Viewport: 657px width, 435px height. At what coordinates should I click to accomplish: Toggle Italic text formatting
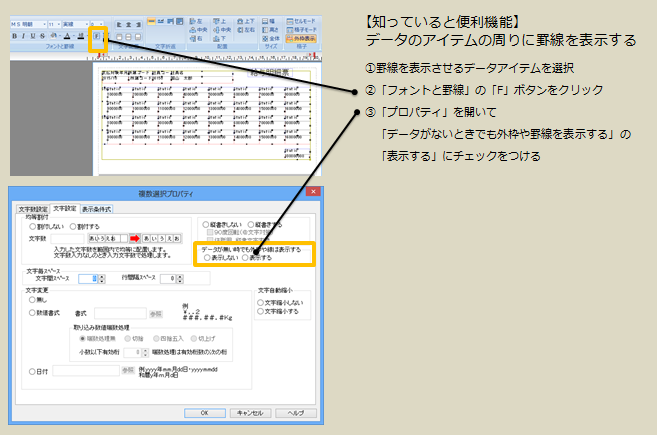23,36
